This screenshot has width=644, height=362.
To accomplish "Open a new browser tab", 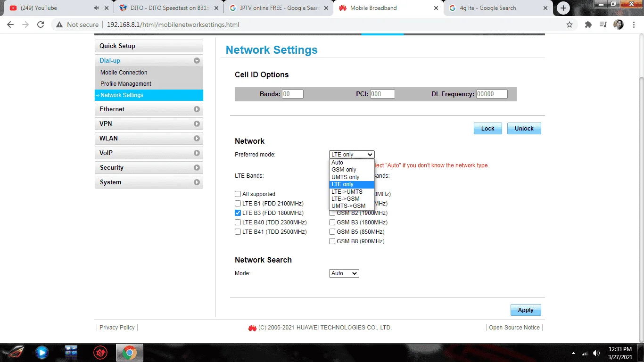I will tap(563, 8).
